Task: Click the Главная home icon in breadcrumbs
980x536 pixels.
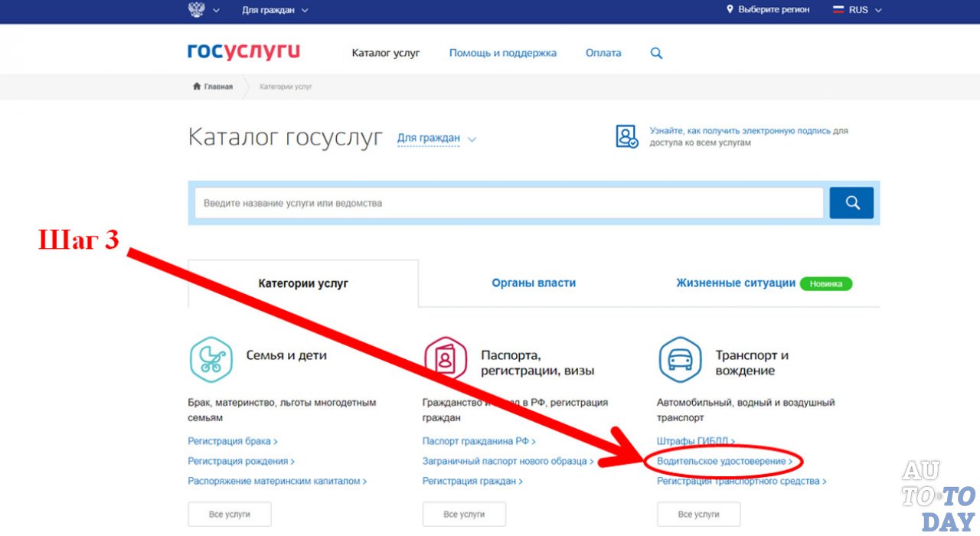Action: [x=197, y=87]
